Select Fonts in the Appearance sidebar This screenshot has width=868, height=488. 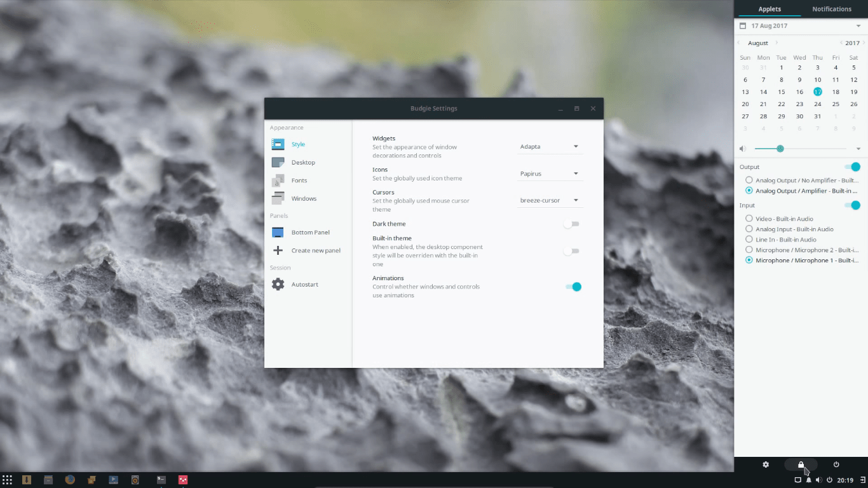pyautogui.click(x=308, y=180)
